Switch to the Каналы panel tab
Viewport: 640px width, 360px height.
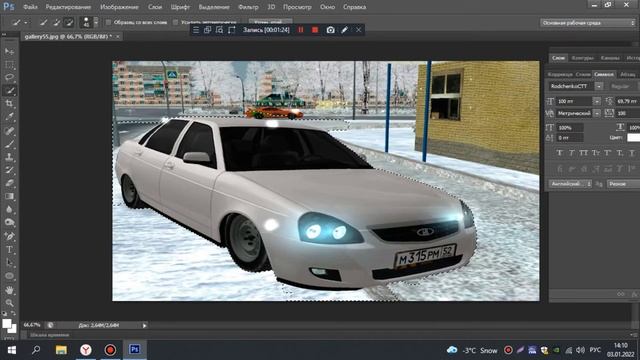pos(610,58)
